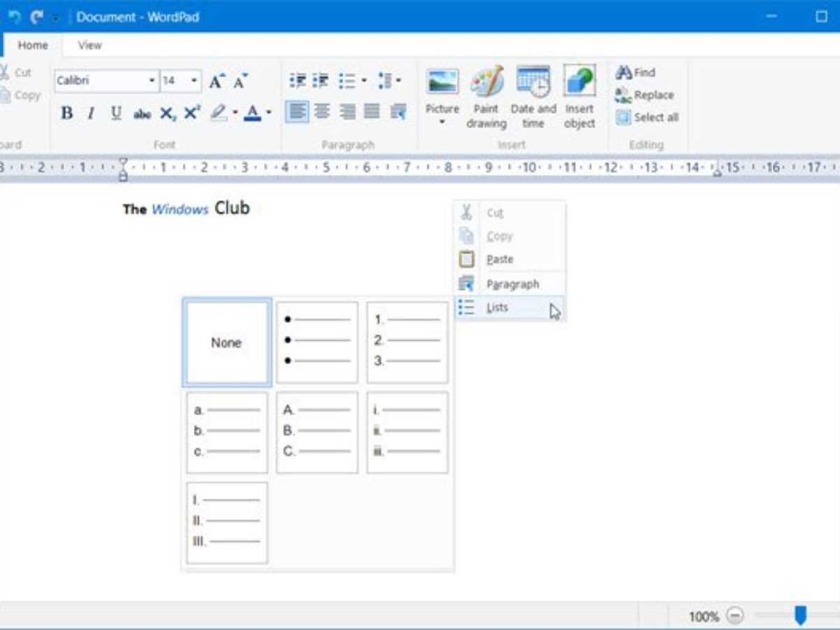Open the list style dropdown arrow in ribbon
This screenshot has height=630, width=840.
364,80
